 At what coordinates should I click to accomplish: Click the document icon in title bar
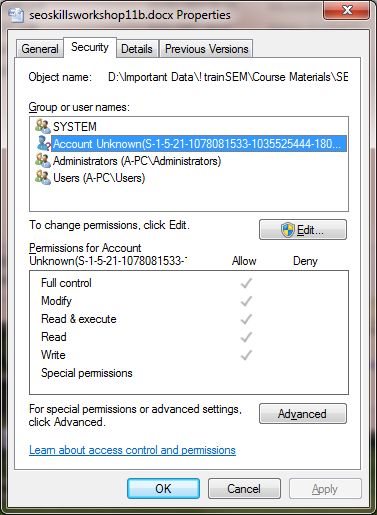tap(16, 15)
